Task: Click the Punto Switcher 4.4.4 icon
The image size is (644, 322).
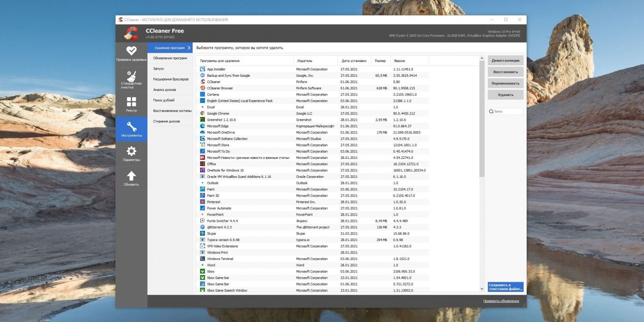Action: [203, 221]
